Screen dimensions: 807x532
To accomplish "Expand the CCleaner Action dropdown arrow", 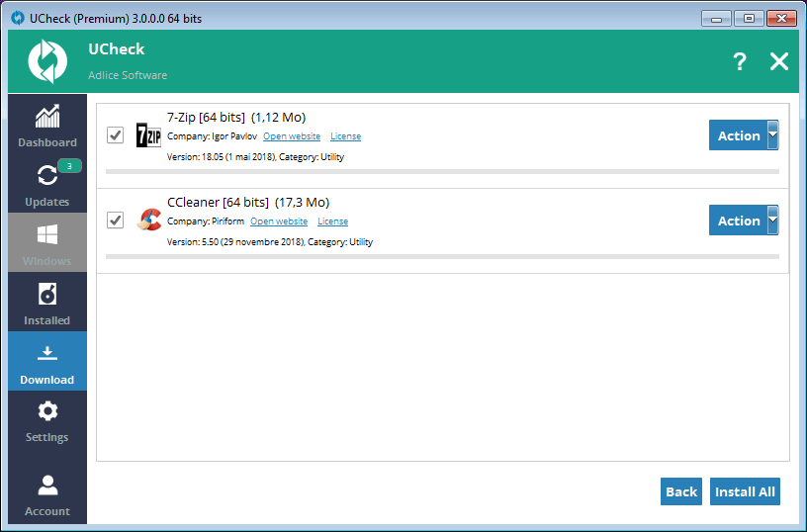I will coord(773,220).
